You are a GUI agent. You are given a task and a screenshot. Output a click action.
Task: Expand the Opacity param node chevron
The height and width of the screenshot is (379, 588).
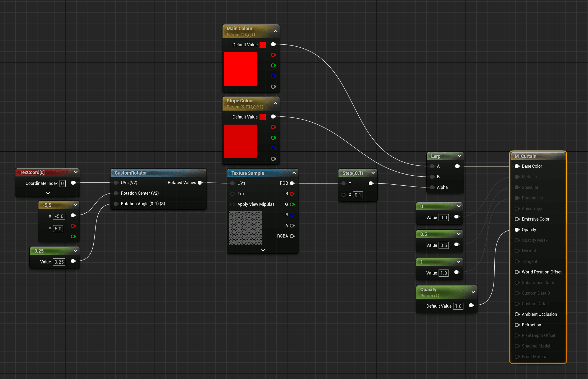[x=473, y=292]
